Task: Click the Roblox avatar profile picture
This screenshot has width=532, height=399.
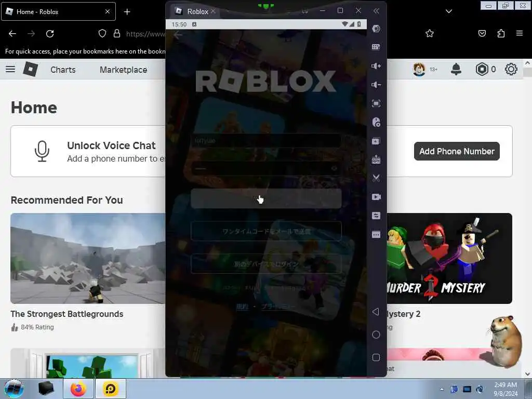Action: [x=419, y=70]
